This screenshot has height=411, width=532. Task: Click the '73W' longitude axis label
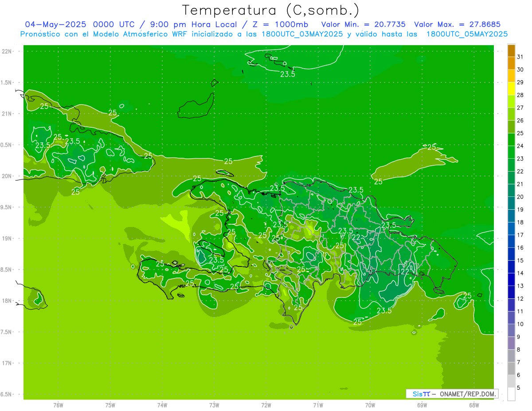tap(214, 405)
